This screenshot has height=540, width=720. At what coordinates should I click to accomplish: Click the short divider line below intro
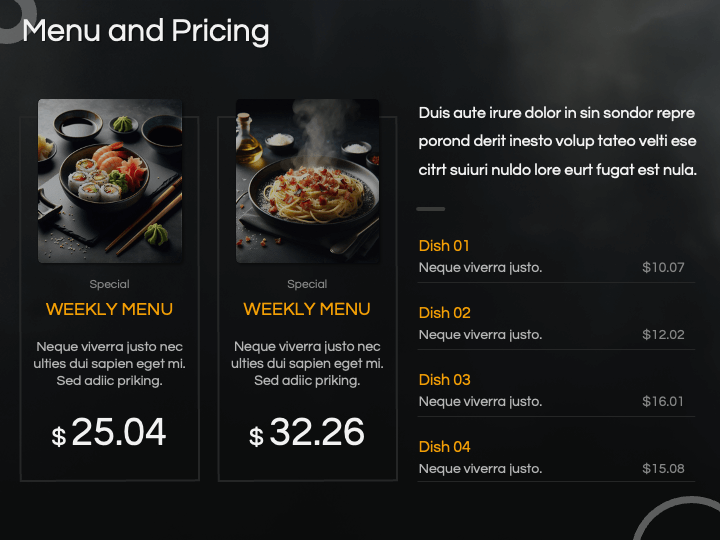[x=431, y=209]
